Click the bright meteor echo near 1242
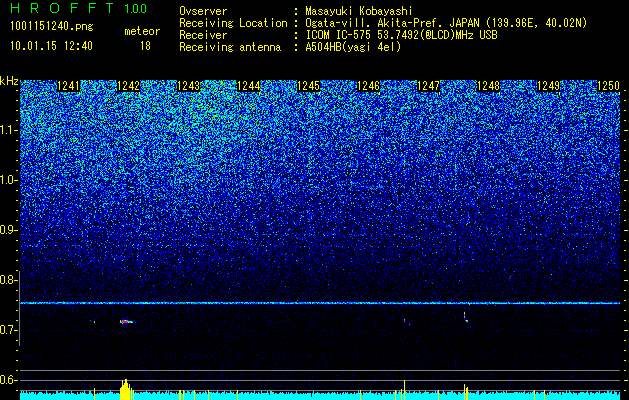This screenshot has width=629, height=400. tap(127, 321)
